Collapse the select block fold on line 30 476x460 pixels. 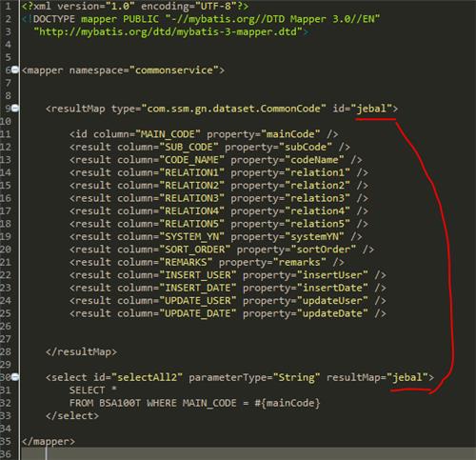coord(15,377)
